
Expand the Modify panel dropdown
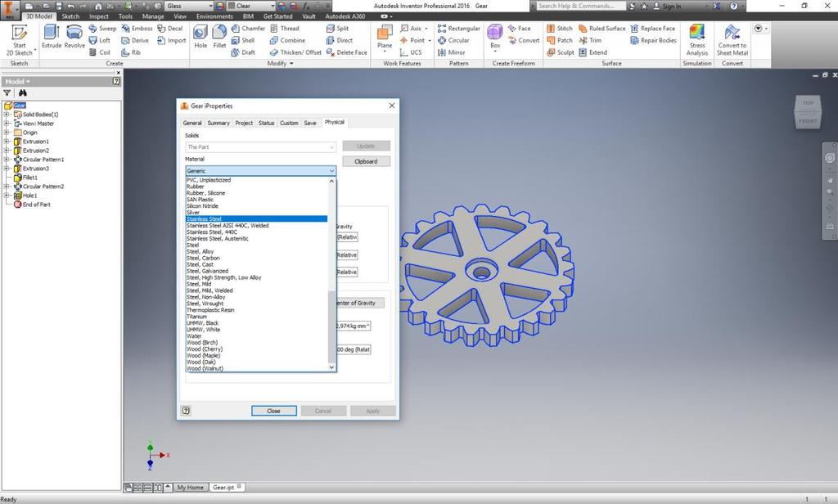(x=281, y=64)
